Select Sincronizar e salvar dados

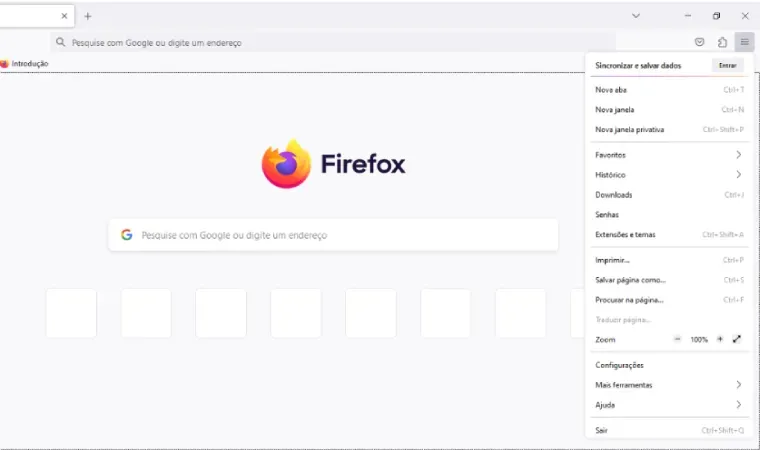(x=638, y=65)
